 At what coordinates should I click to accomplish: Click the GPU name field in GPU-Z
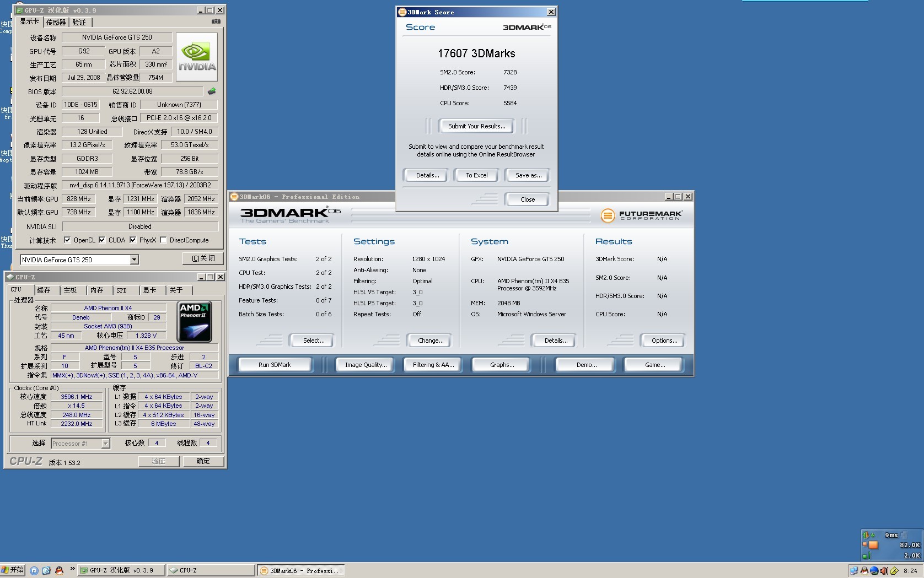[117, 37]
